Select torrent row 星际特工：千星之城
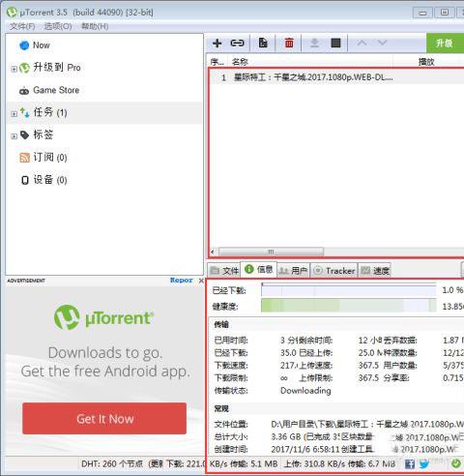The width and height of the screenshot is (464, 476). click(x=336, y=77)
